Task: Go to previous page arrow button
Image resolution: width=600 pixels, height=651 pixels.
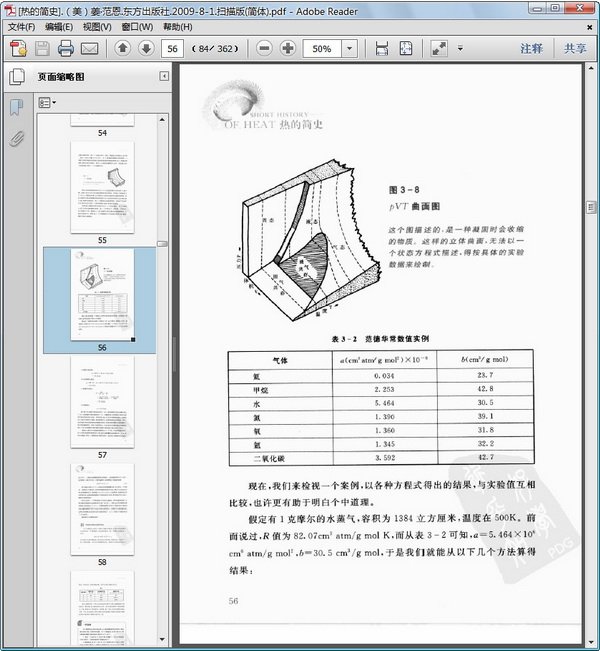Action: click(x=122, y=49)
